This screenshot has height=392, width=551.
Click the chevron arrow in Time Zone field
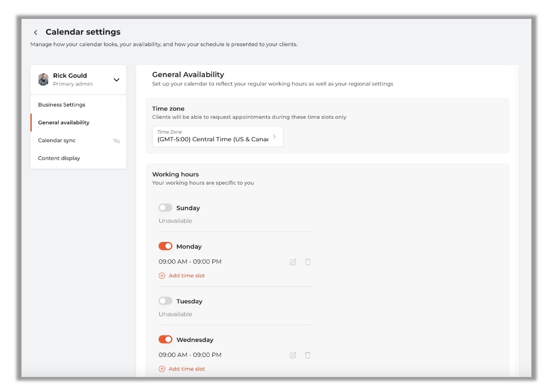click(275, 137)
